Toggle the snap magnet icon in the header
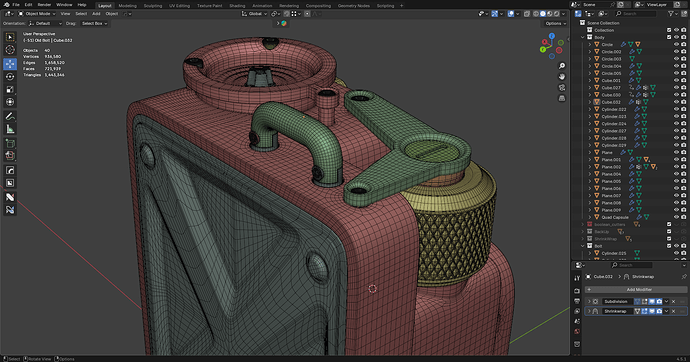690x362 pixels. [x=286, y=14]
